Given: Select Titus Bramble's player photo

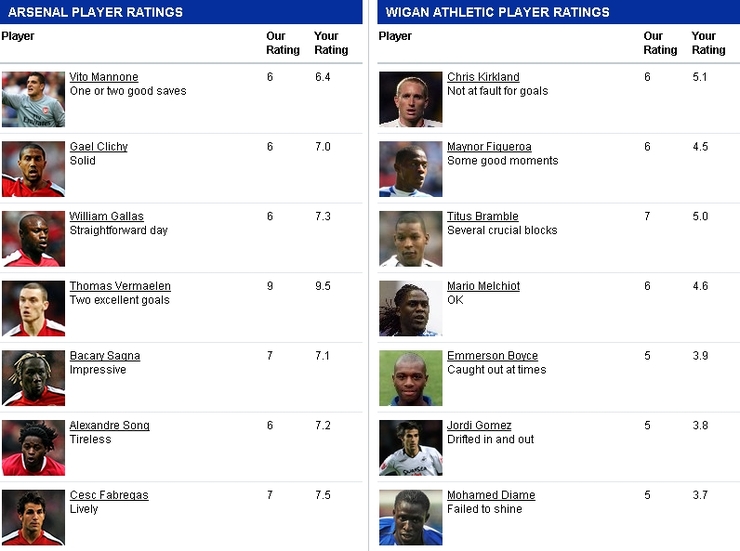Looking at the screenshot, I should [x=410, y=239].
